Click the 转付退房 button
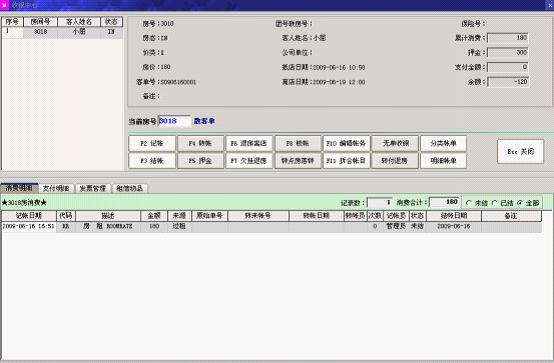 click(x=395, y=160)
